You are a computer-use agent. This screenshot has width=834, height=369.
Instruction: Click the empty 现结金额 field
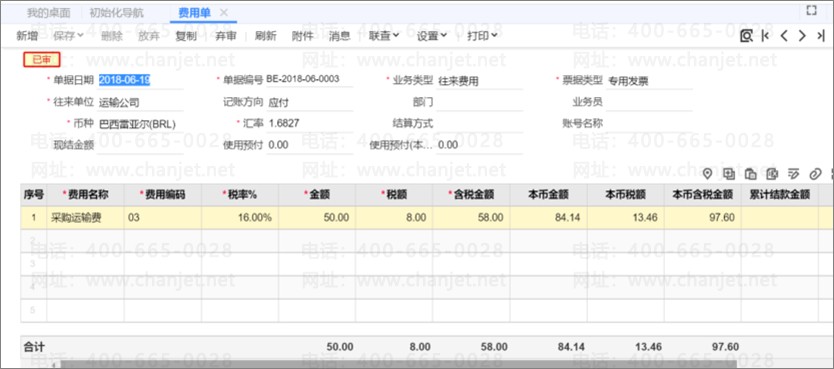click(x=140, y=146)
